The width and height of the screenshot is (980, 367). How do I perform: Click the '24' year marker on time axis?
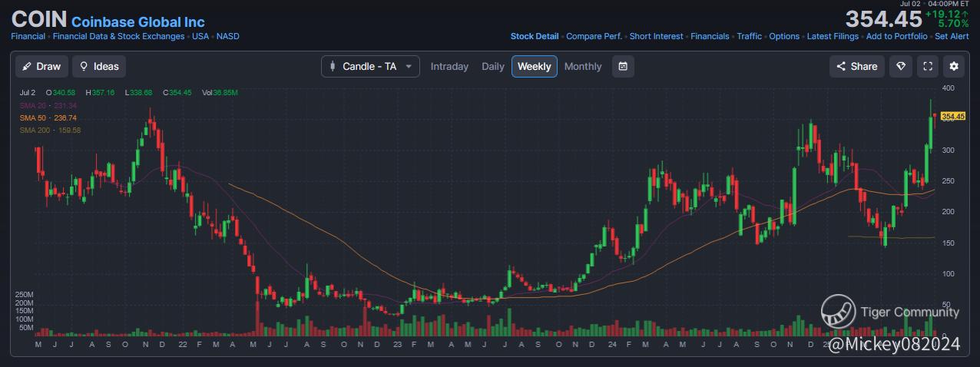(611, 346)
